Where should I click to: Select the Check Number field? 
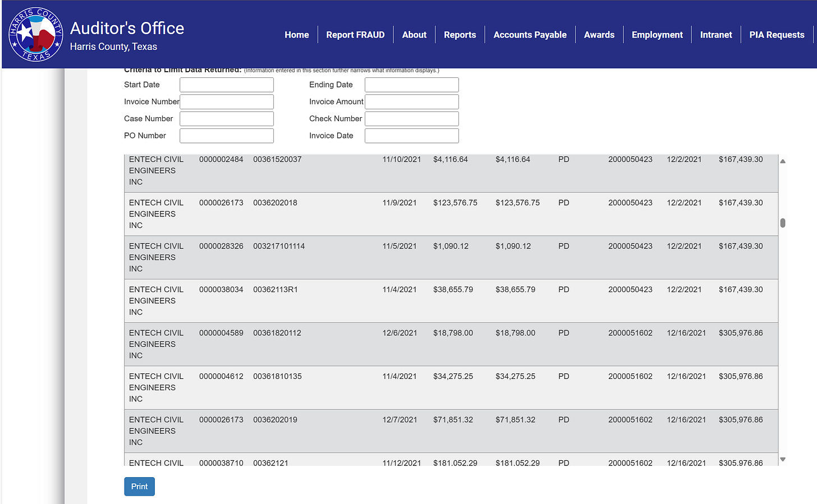tap(412, 119)
